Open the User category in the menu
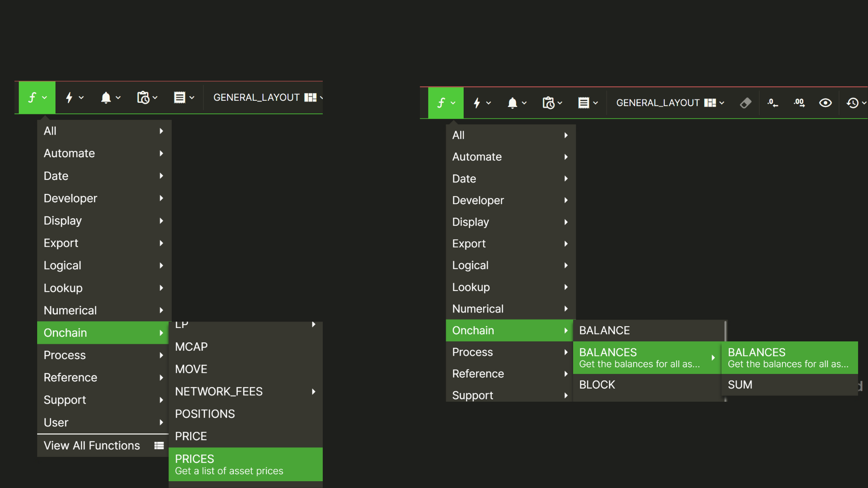 103,422
